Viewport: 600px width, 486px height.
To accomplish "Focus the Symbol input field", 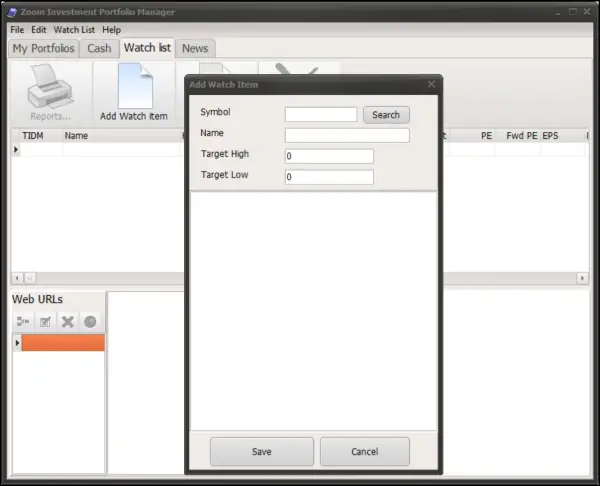I will click(321, 114).
